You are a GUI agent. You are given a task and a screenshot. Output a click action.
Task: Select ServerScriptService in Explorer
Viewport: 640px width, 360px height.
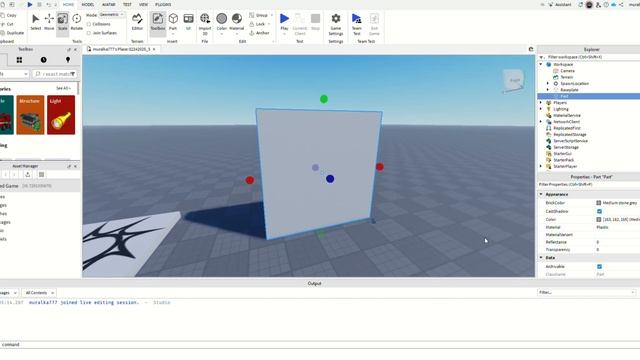[x=570, y=141]
